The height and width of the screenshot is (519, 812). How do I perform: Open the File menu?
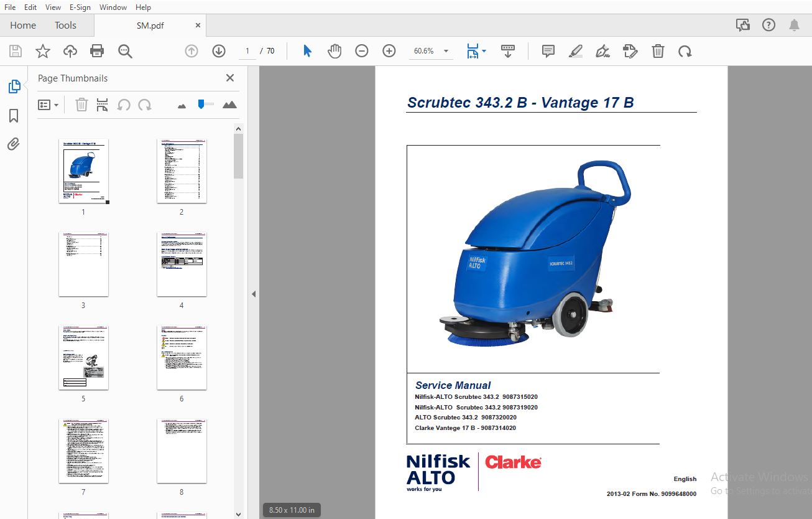coord(10,7)
